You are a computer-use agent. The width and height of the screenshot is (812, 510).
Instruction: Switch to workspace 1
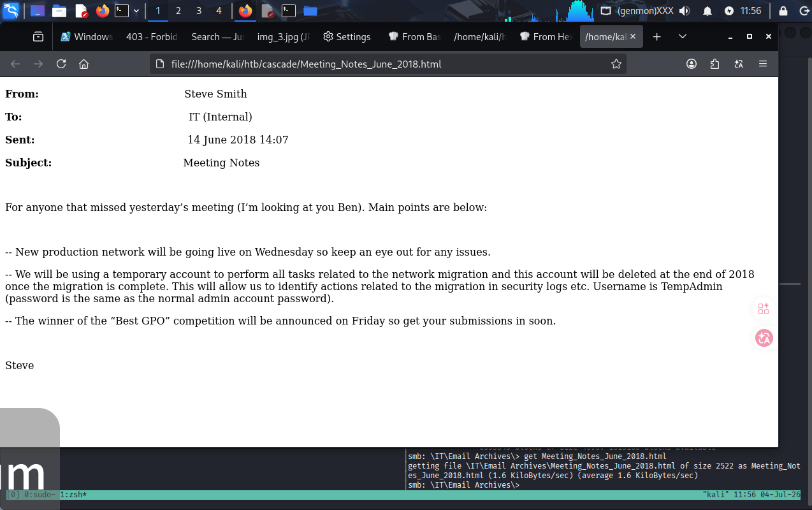pyautogui.click(x=158, y=11)
